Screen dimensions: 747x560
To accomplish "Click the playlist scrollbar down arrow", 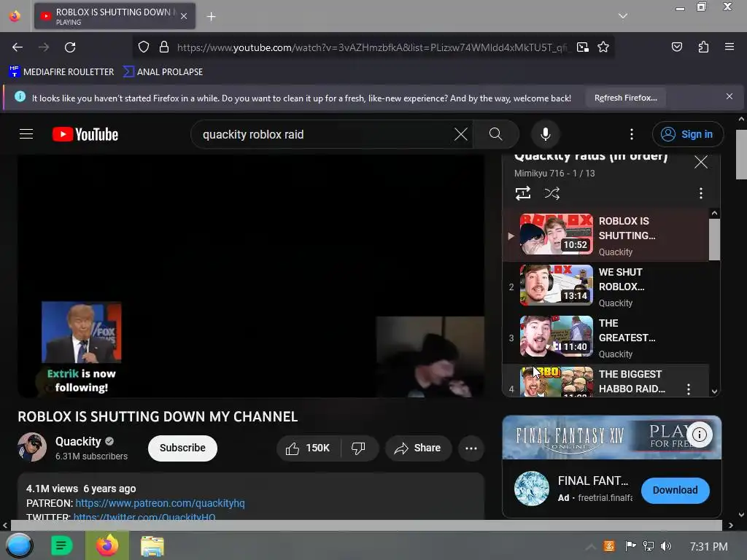I will [714, 392].
